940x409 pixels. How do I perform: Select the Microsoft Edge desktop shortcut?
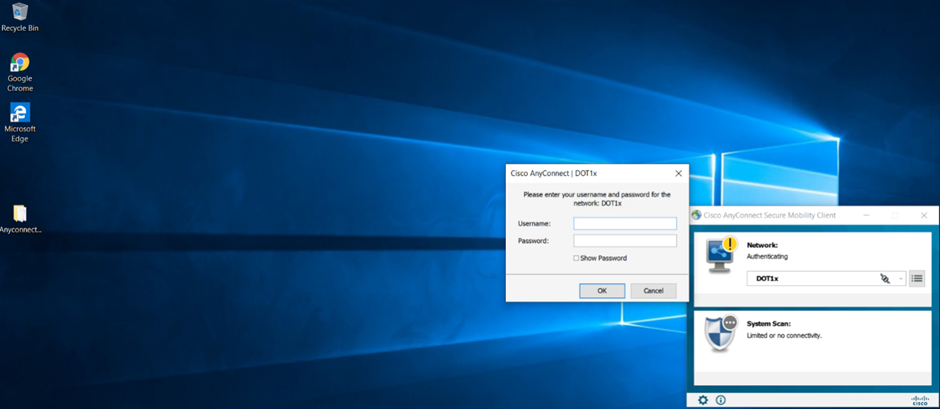(20, 122)
